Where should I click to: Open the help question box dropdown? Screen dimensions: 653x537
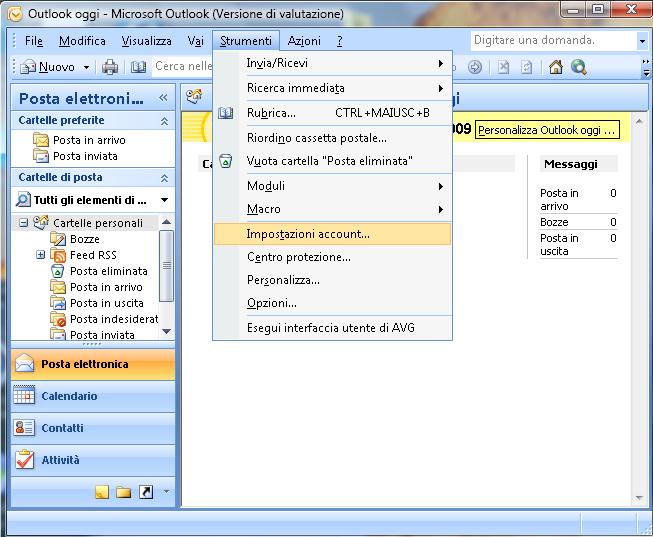coord(642,41)
